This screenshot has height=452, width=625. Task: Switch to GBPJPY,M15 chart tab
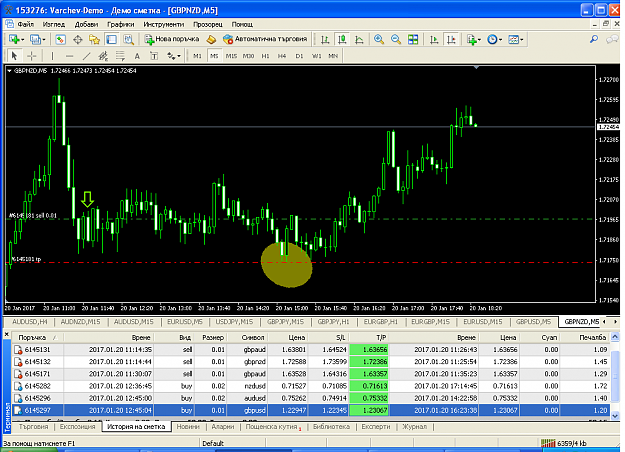tap(285, 322)
